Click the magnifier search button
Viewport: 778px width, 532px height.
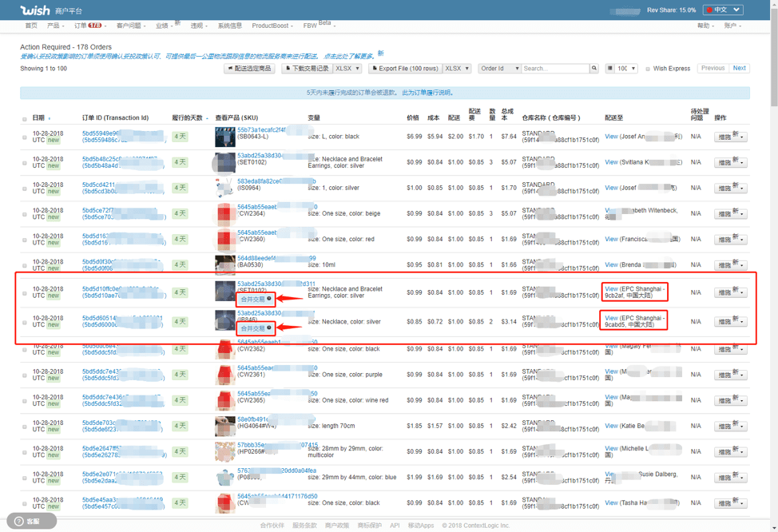pyautogui.click(x=594, y=69)
